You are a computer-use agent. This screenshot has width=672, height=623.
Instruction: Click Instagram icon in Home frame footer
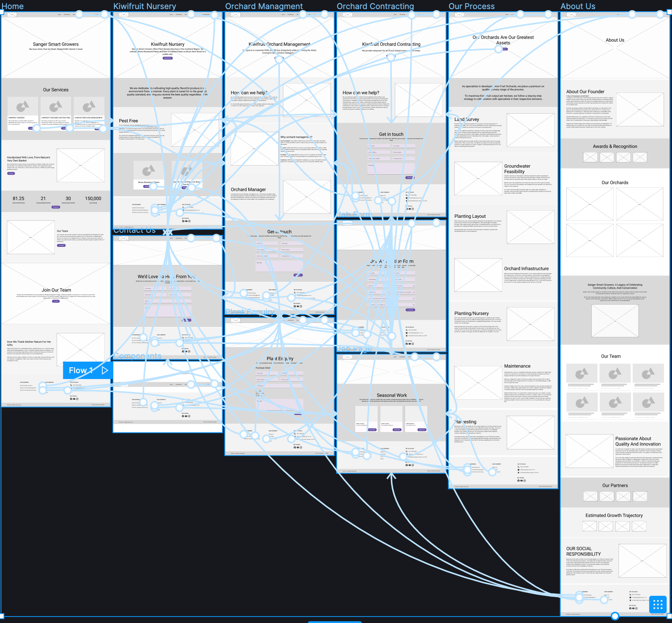(x=77, y=399)
